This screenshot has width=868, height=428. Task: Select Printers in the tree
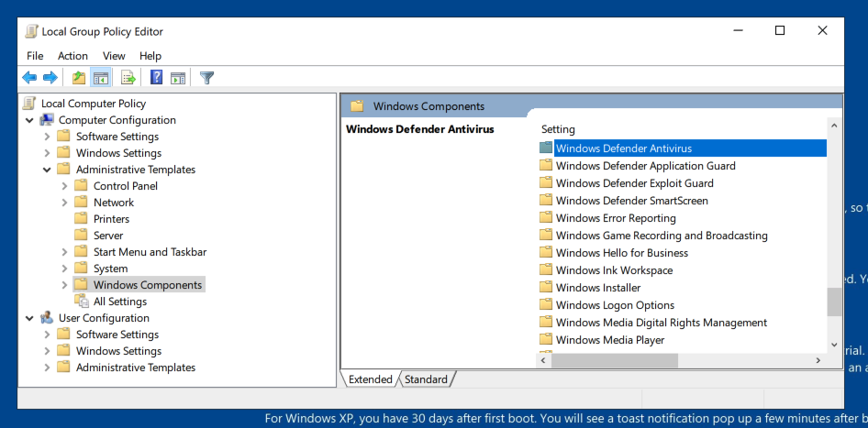[x=111, y=219]
